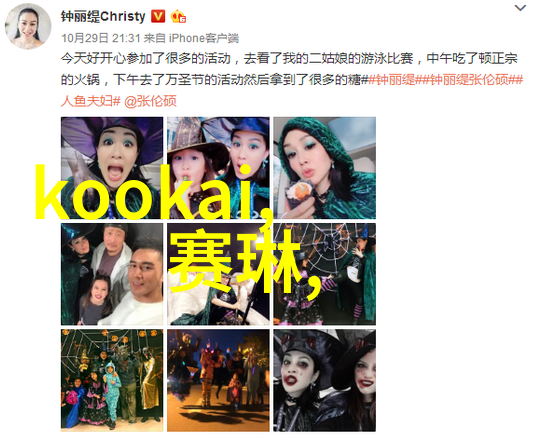The height and width of the screenshot is (439, 536).
Task: Open the vampire makeup selfie photo
Action: point(324,380)
